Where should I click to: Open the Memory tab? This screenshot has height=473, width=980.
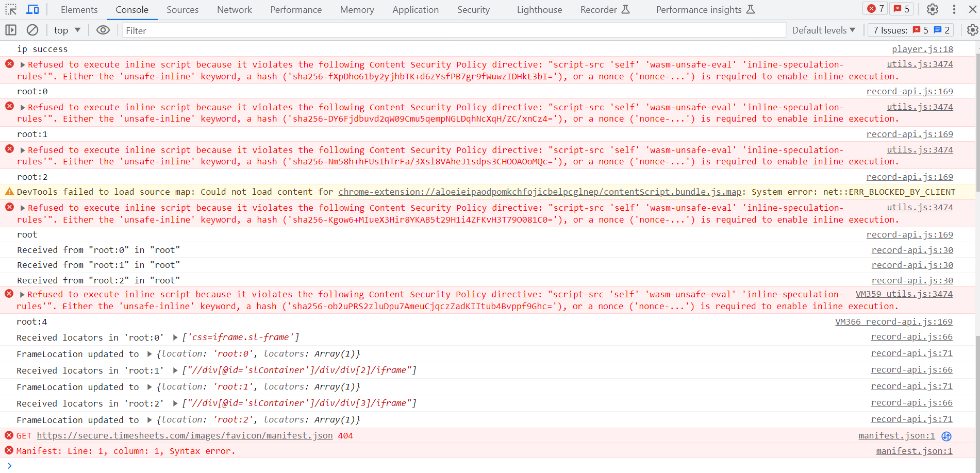[x=357, y=10]
